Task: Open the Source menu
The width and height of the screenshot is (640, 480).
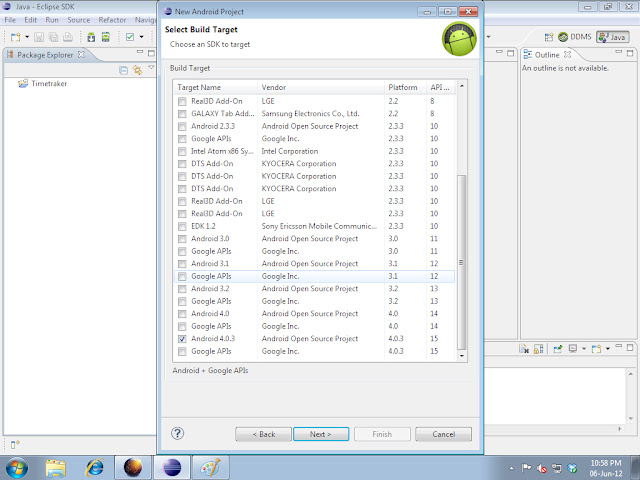Action: point(78,20)
